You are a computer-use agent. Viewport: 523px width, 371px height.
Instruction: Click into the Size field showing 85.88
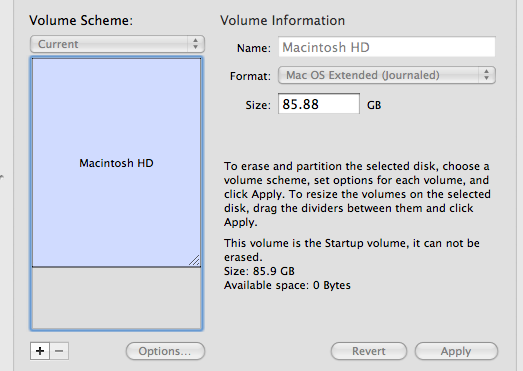point(319,104)
